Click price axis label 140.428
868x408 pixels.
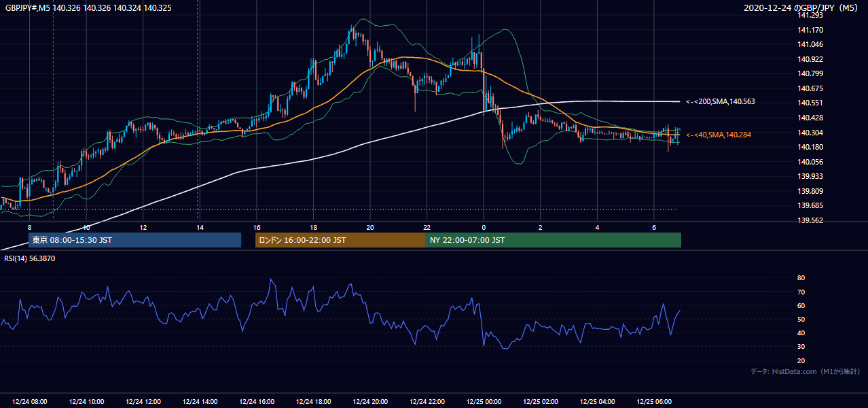(x=810, y=118)
